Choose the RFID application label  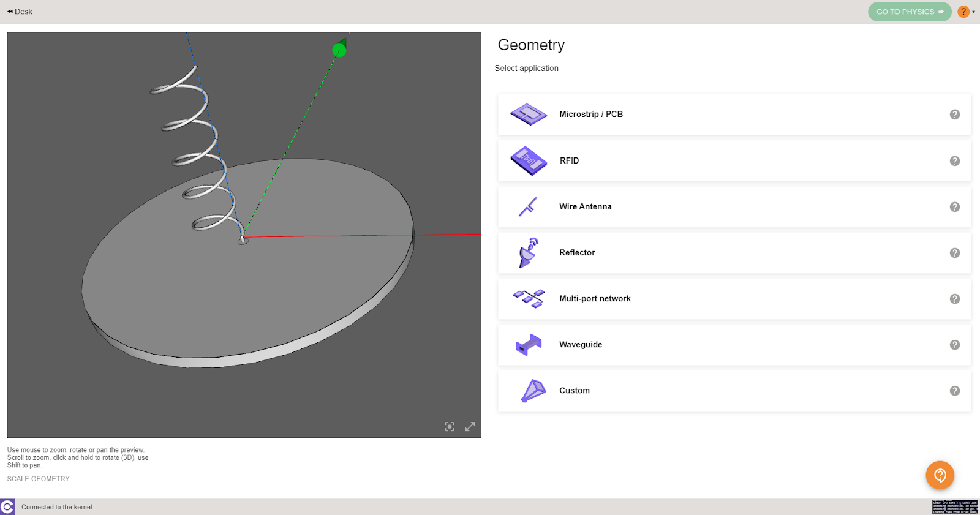[x=569, y=160]
